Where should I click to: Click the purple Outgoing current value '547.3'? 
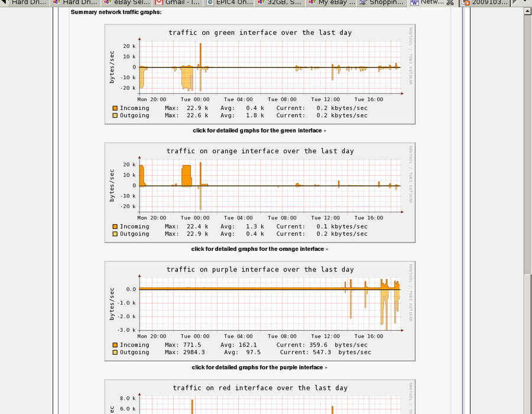click(x=322, y=352)
